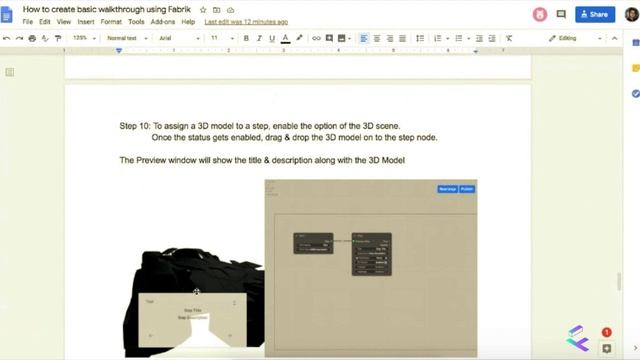Open last edit version history link
This screenshot has width=640, height=360.
[246, 22]
